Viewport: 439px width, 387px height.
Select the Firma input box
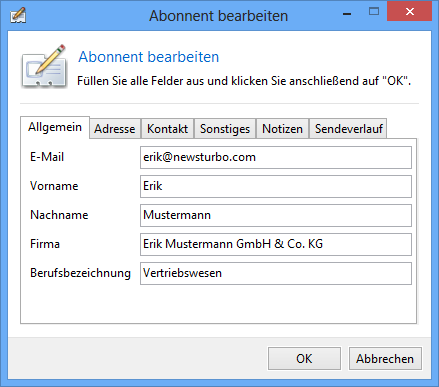[x=276, y=244]
